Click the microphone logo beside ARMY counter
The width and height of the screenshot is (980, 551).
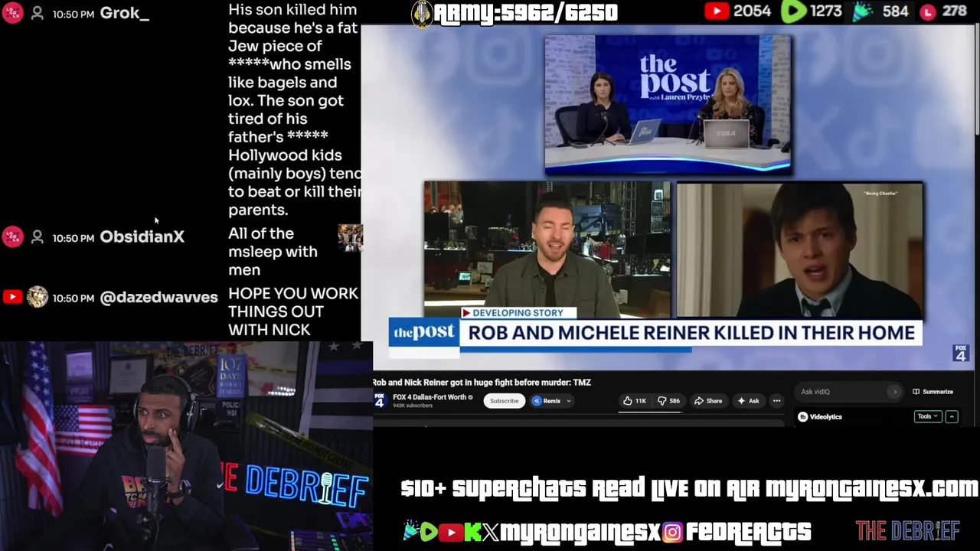[x=421, y=13]
